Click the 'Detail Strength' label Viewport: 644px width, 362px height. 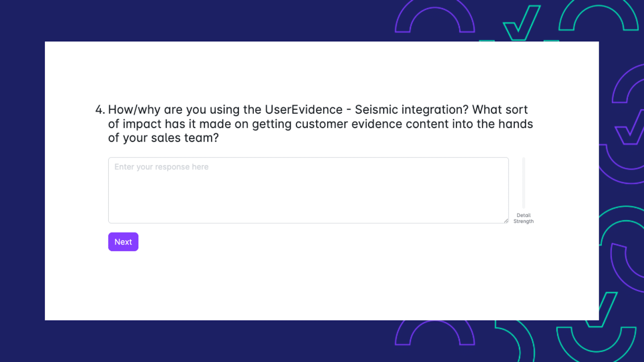click(x=524, y=218)
